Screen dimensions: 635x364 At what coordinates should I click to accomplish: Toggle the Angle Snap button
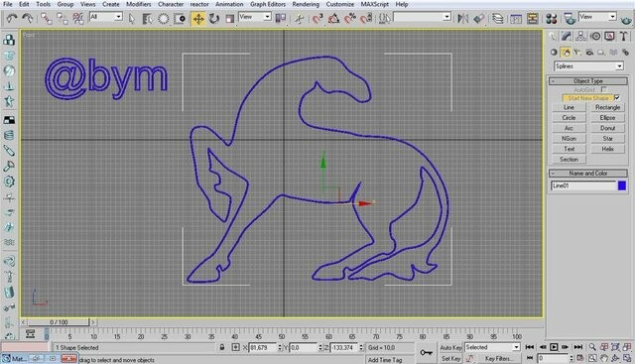coord(333,18)
